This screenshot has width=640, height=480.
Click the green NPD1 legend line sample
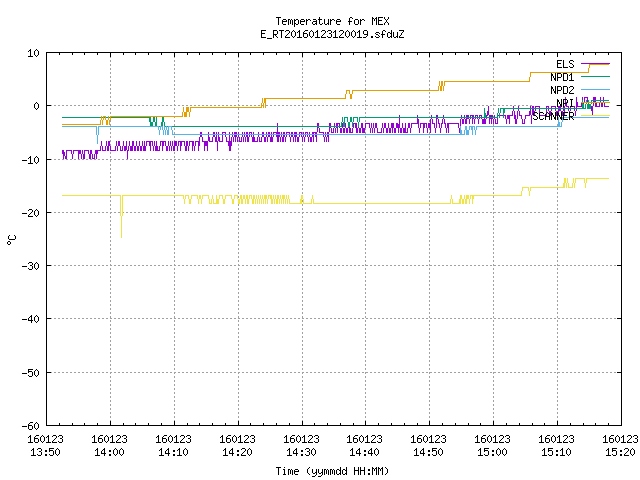coord(595,76)
